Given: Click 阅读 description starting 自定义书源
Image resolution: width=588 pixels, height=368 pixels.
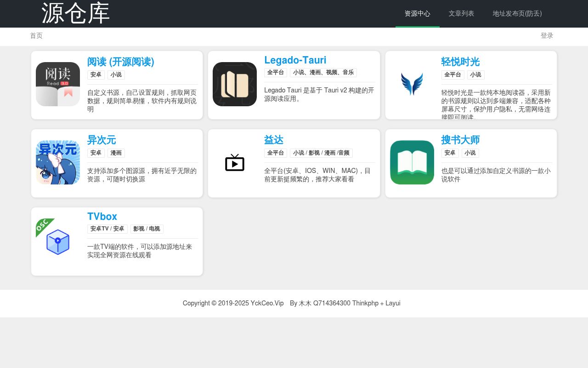Looking at the screenshot, I should tap(142, 101).
